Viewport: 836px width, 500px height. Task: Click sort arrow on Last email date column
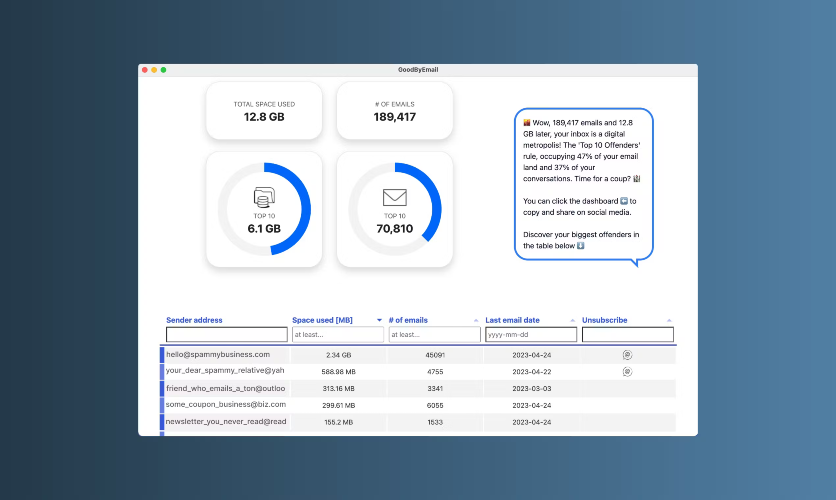point(573,321)
